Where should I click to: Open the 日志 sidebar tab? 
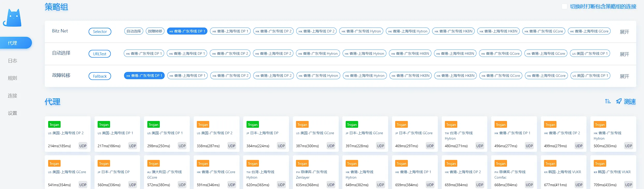[12, 60]
